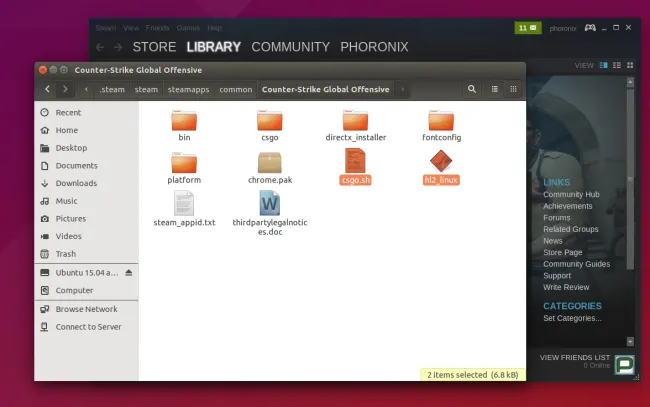The height and width of the screenshot is (407, 650).
Task: Select the csgo.sh script file
Action: point(355,167)
